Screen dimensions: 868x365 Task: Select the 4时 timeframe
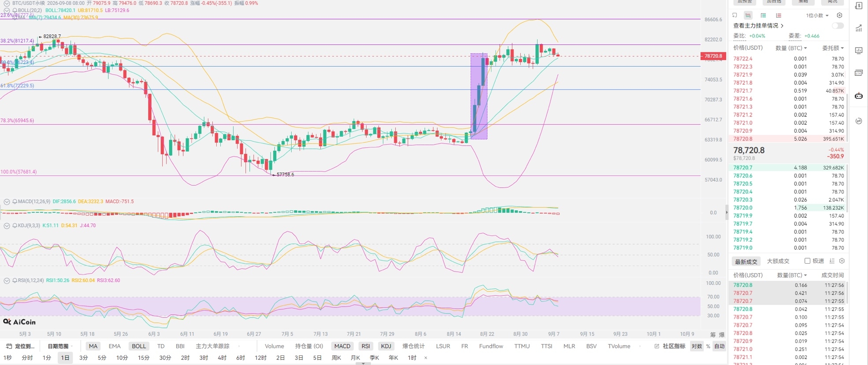tap(222, 358)
